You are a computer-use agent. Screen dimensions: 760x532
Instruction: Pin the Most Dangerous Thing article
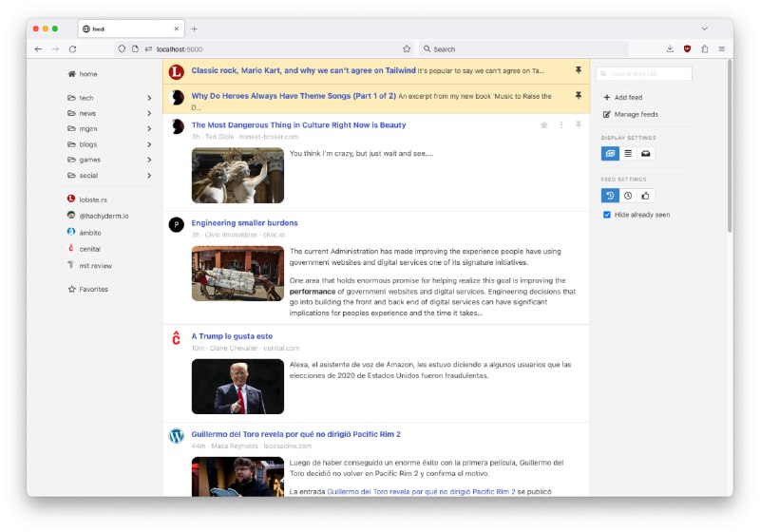click(578, 124)
